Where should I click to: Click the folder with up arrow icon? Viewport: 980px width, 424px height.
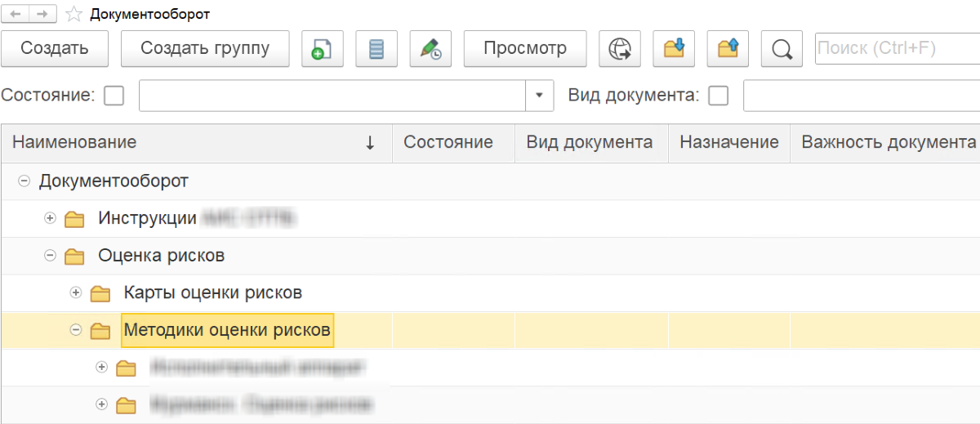click(728, 48)
